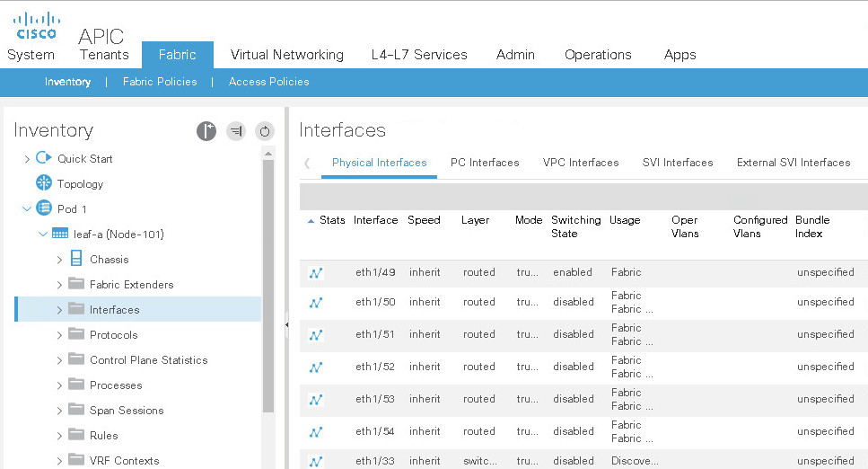Click the Cisco logo in the header
Image resolution: width=868 pixels, height=469 pixels.
36,25
